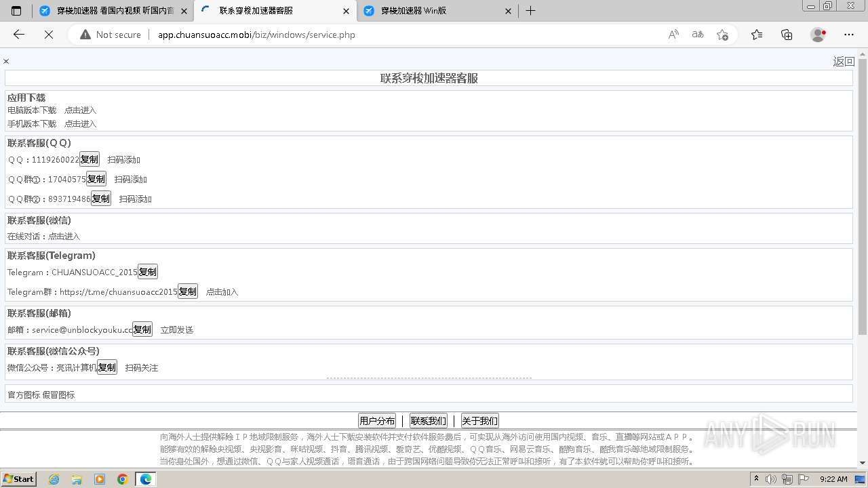Viewport: 868px width, 488px height.
Task: Click 扫码添加 for QQ群②
Action: click(136, 199)
